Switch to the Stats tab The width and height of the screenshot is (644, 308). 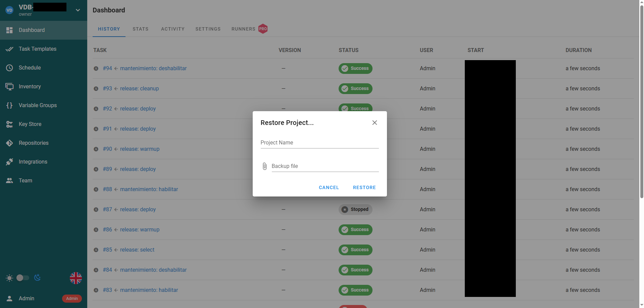pyautogui.click(x=140, y=29)
